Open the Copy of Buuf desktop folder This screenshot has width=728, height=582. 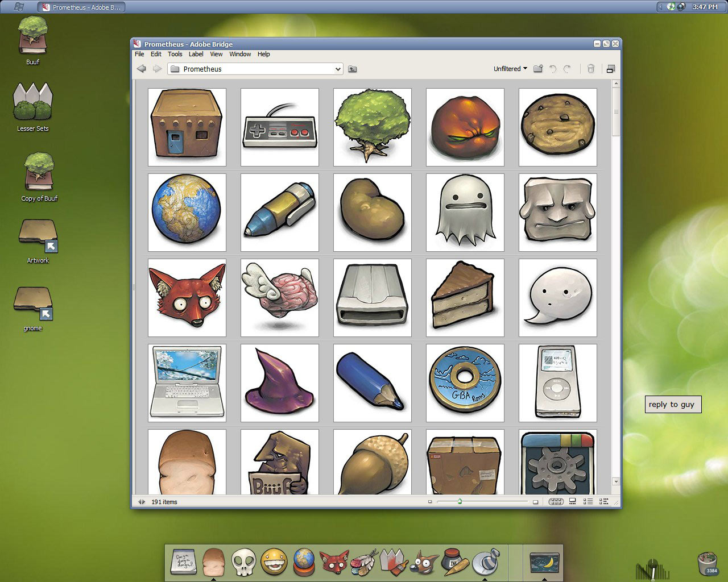39,176
